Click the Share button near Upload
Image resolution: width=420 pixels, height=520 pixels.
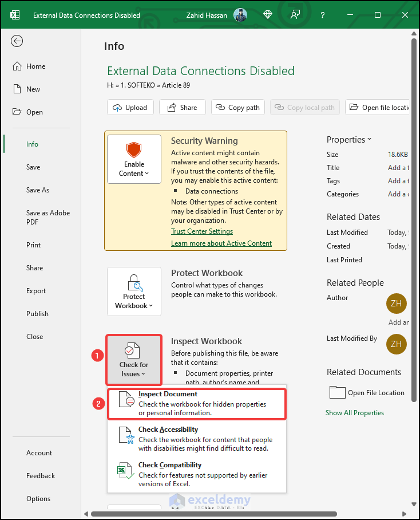[x=183, y=108]
